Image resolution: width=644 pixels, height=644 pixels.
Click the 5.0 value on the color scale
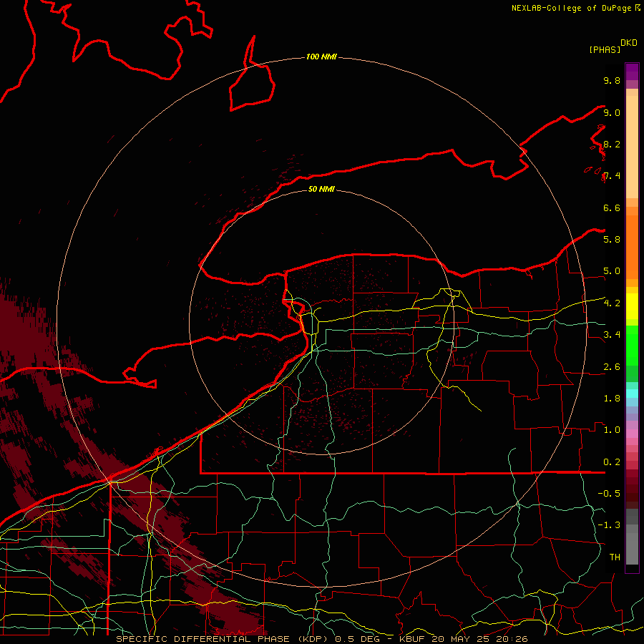612,271
